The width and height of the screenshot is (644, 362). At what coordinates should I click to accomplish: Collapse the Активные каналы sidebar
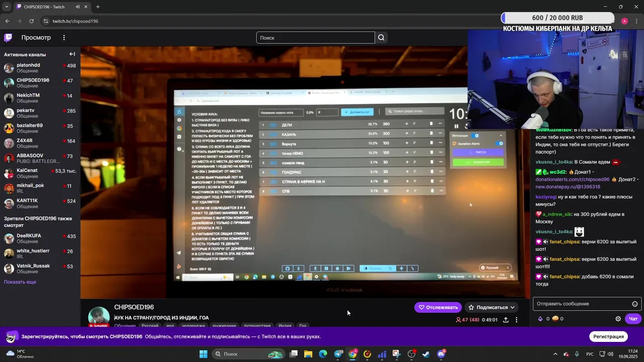point(72,54)
